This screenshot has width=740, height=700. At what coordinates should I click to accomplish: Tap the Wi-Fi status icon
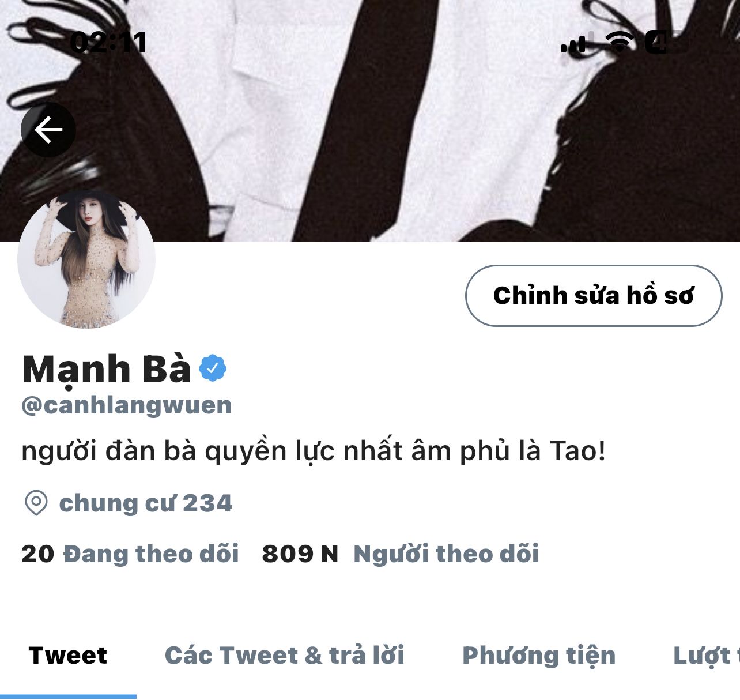coord(620,42)
